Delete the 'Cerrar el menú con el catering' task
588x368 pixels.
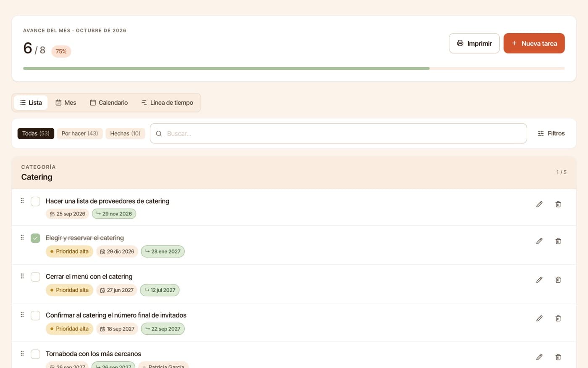click(x=558, y=280)
